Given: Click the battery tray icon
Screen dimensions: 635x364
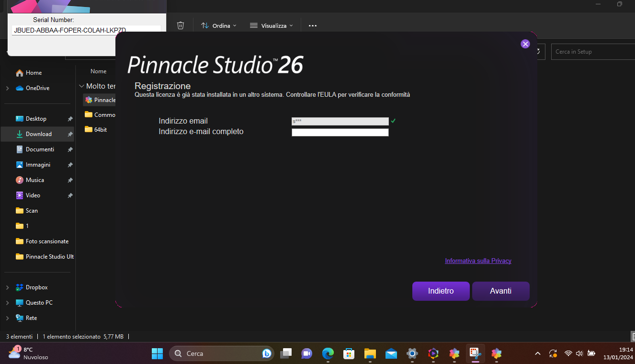Looking at the screenshot, I should pos(591,353).
